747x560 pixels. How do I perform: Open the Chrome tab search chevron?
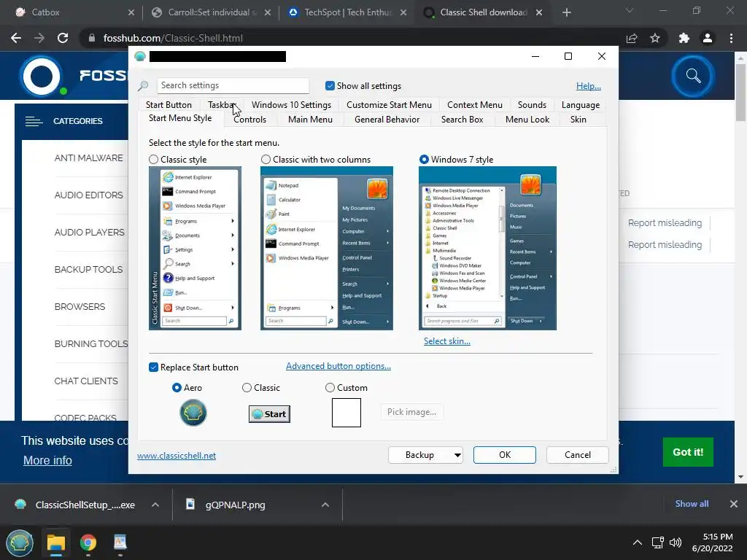pos(630,10)
